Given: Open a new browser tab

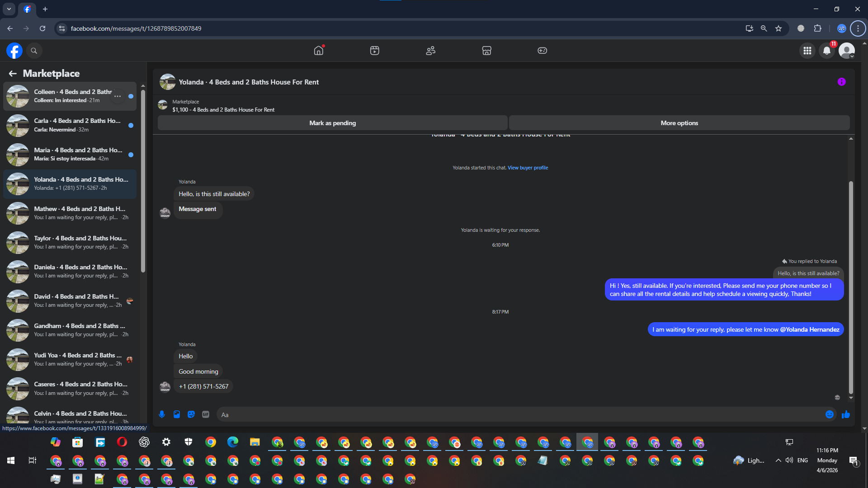Looking at the screenshot, I should coord(45,9).
